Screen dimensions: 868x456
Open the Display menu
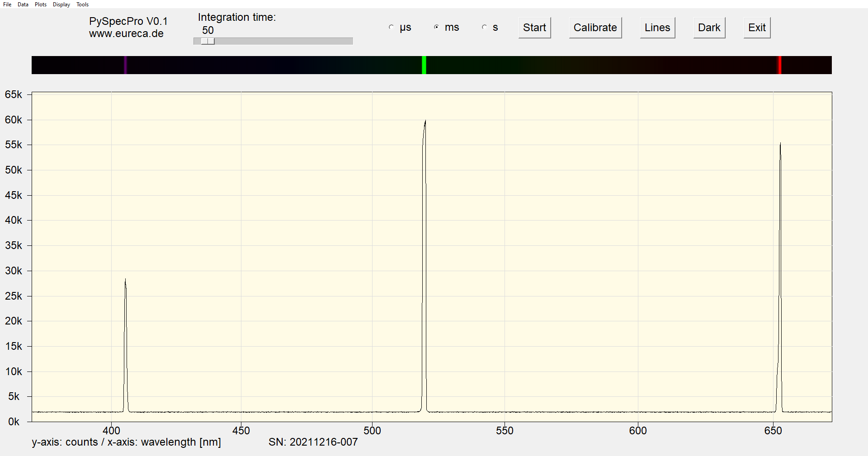61,5
